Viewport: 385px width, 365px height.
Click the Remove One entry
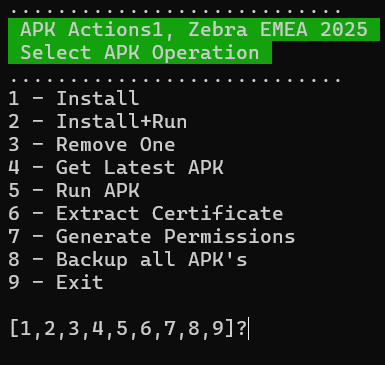pyautogui.click(x=92, y=145)
